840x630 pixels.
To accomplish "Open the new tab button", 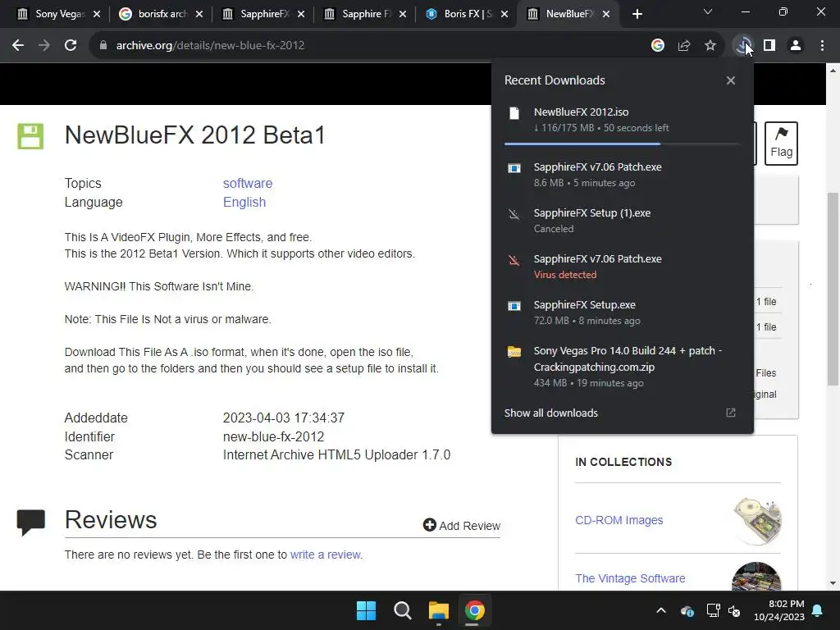I will point(637,14).
